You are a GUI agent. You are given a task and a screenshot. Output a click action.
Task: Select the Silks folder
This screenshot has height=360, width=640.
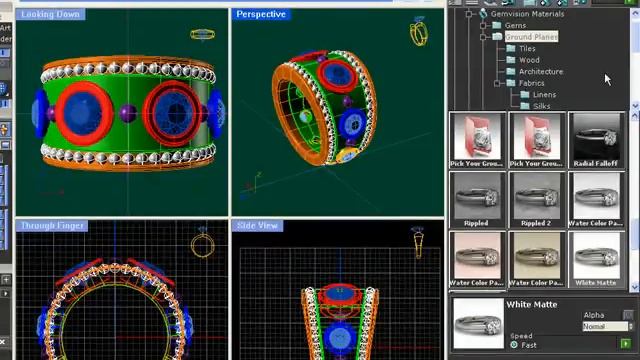[x=541, y=106]
